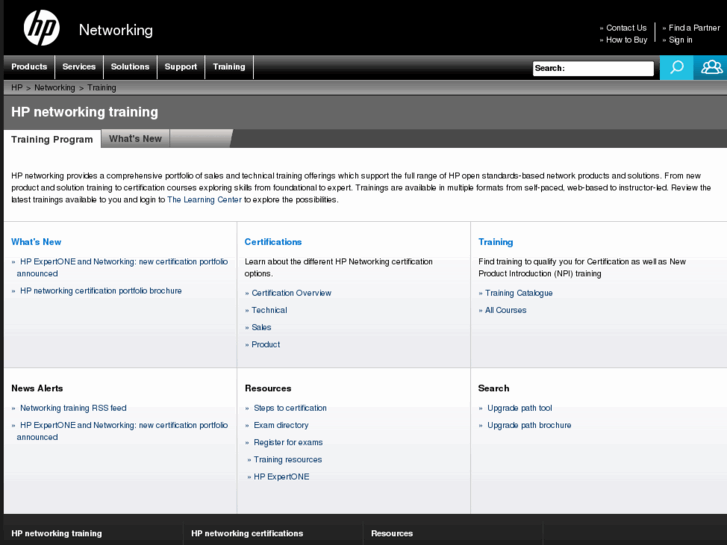Open the Products menu
The image size is (727, 545).
(29, 67)
